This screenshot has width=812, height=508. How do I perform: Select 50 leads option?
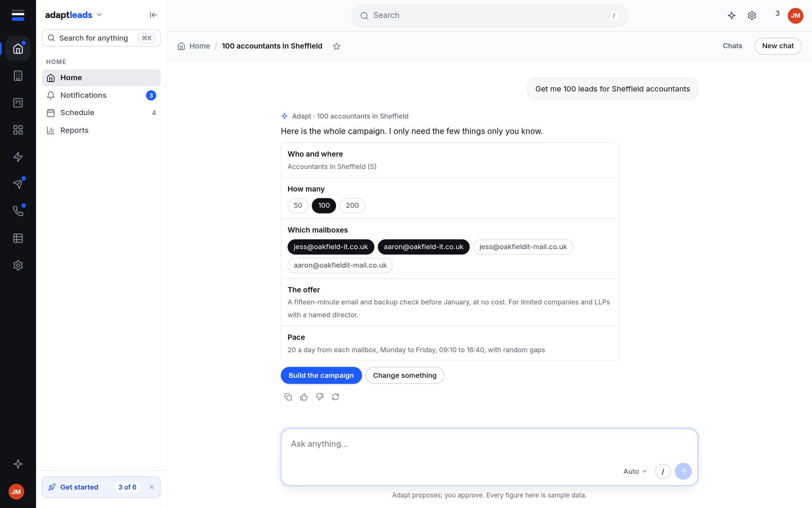(298, 205)
